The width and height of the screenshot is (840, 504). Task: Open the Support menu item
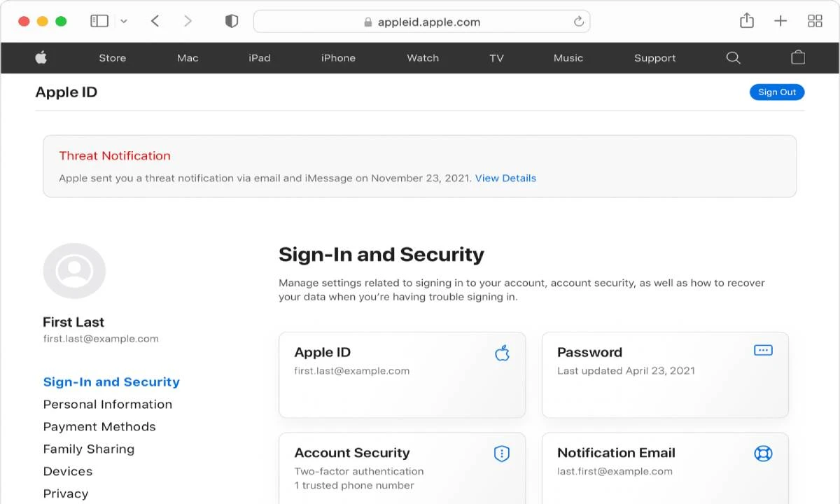click(x=655, y=58)
